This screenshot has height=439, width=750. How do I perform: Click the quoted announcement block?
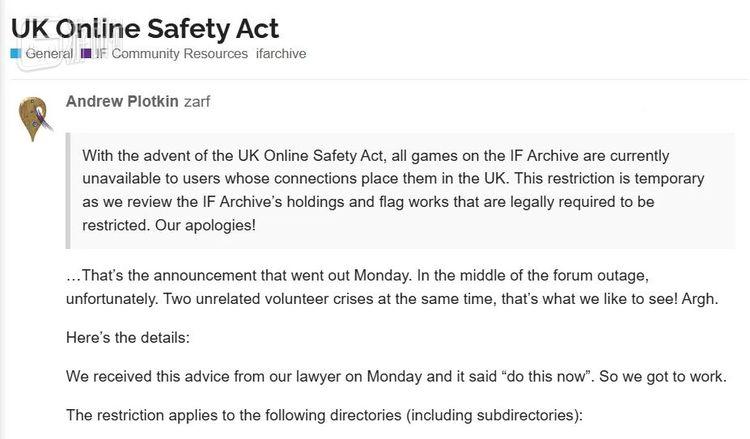[400, 190]
